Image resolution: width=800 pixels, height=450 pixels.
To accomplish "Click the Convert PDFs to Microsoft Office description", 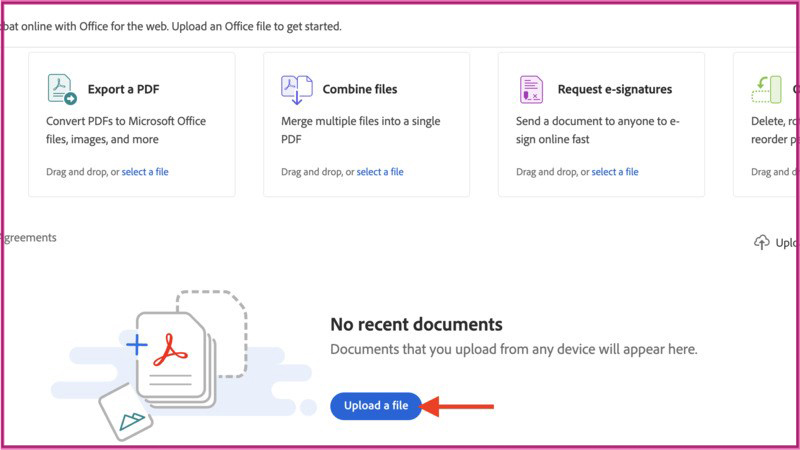I will [x=126, y=130].
